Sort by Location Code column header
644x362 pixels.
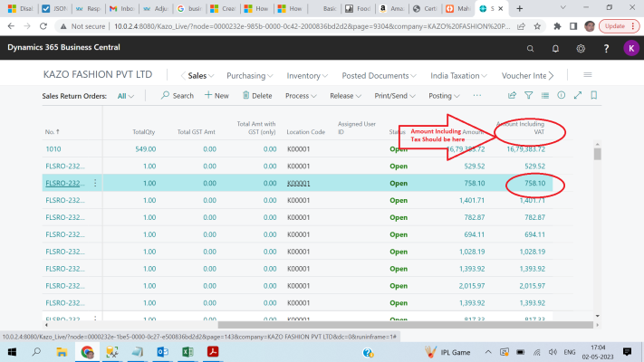point(305,132)
